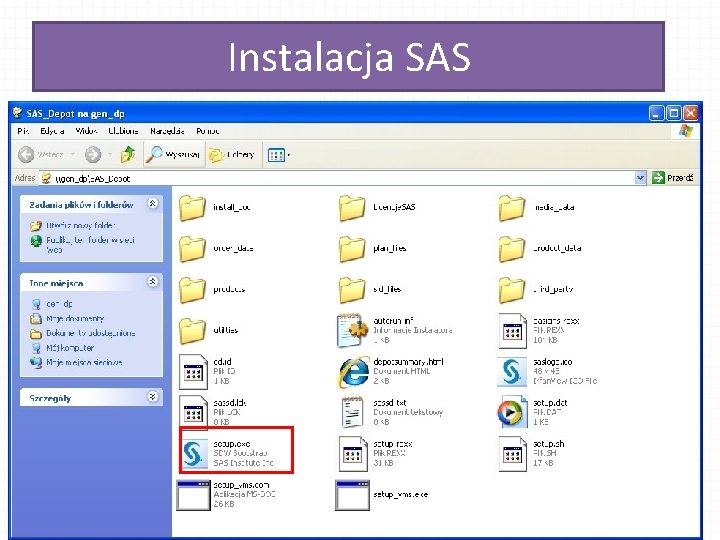Click Publikuj ten folder w sieci Web link
The width and height of the screenshot is (720, 540).
tap(90, 245)
